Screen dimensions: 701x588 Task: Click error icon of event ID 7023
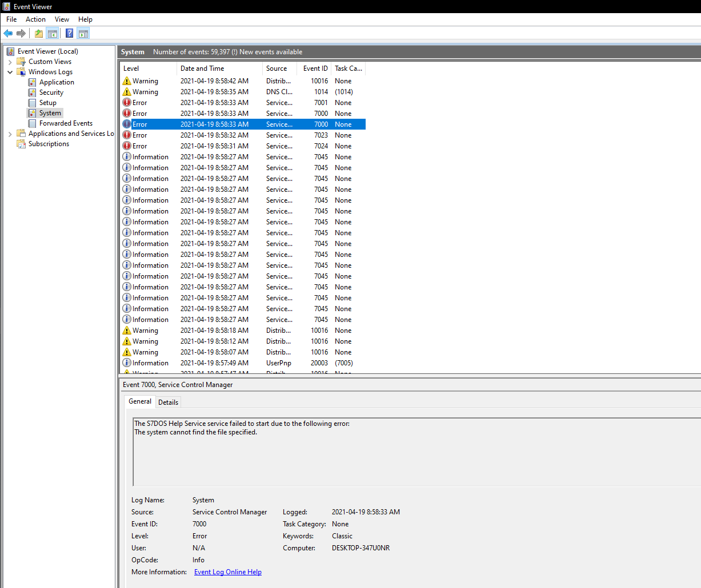(x=127, y=135)
